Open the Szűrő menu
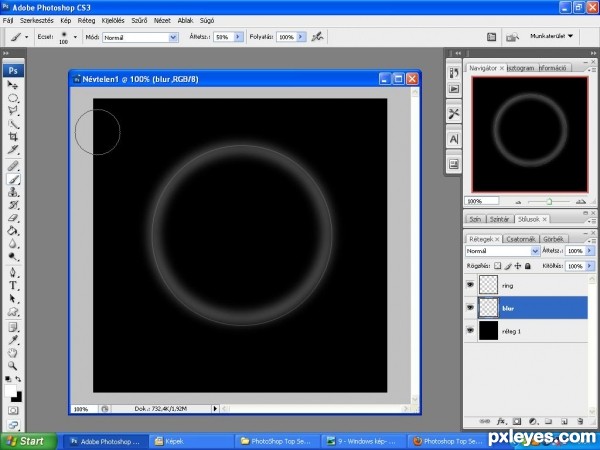 tap(139, 20)
